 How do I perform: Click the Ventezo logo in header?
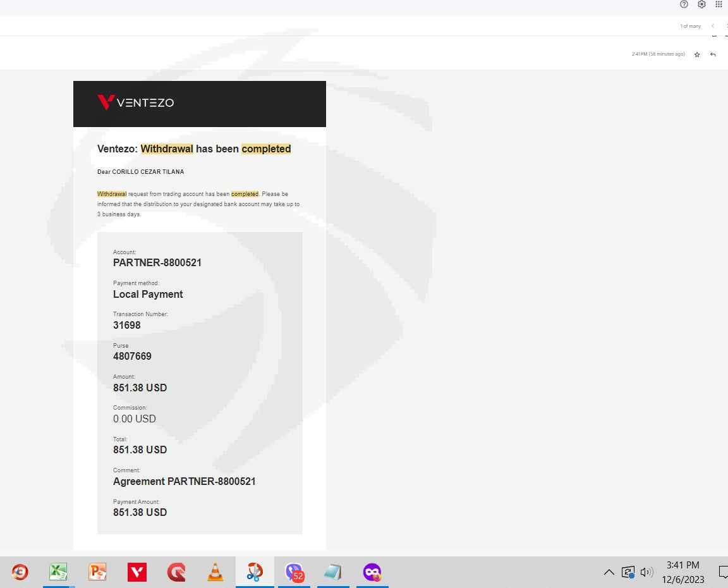point(136,102)
